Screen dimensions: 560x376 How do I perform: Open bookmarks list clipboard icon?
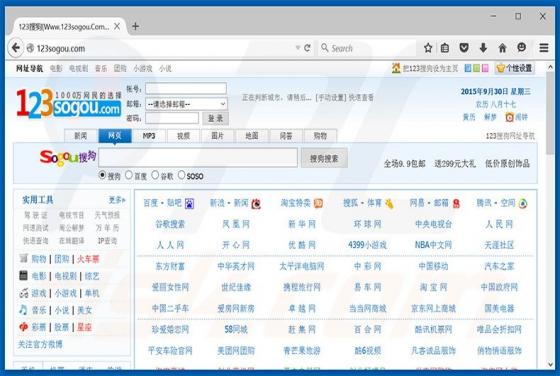coord(445,48)
